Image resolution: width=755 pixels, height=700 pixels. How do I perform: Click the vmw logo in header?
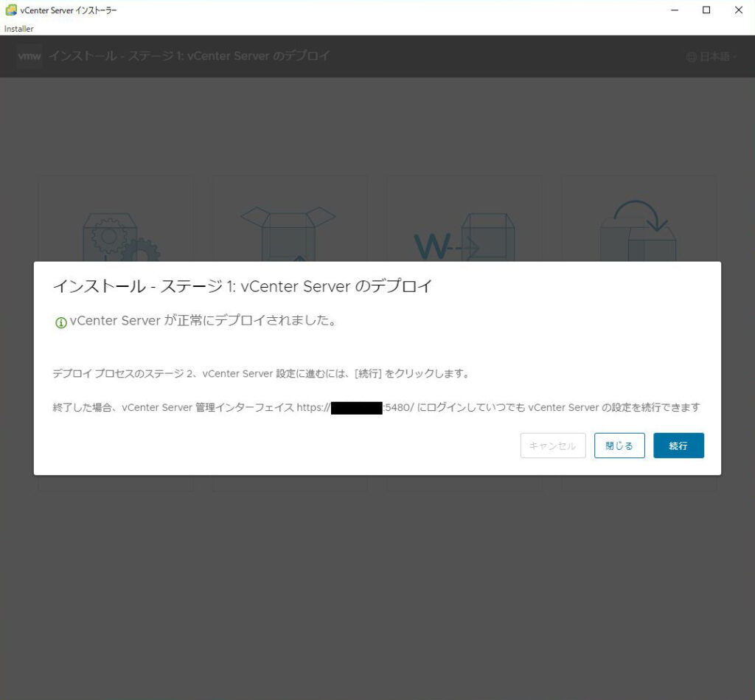(x=29, y=56)
